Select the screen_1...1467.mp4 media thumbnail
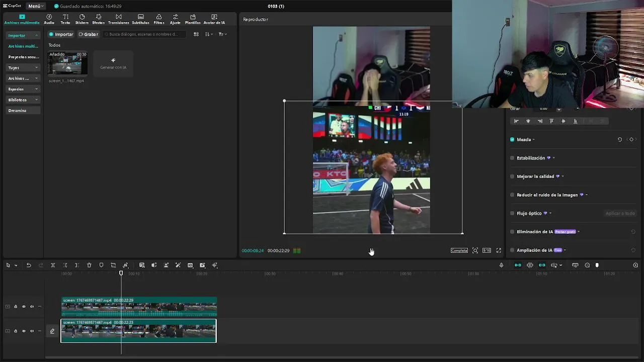Screen dimensions: 644x362 [x=67, y=63]
